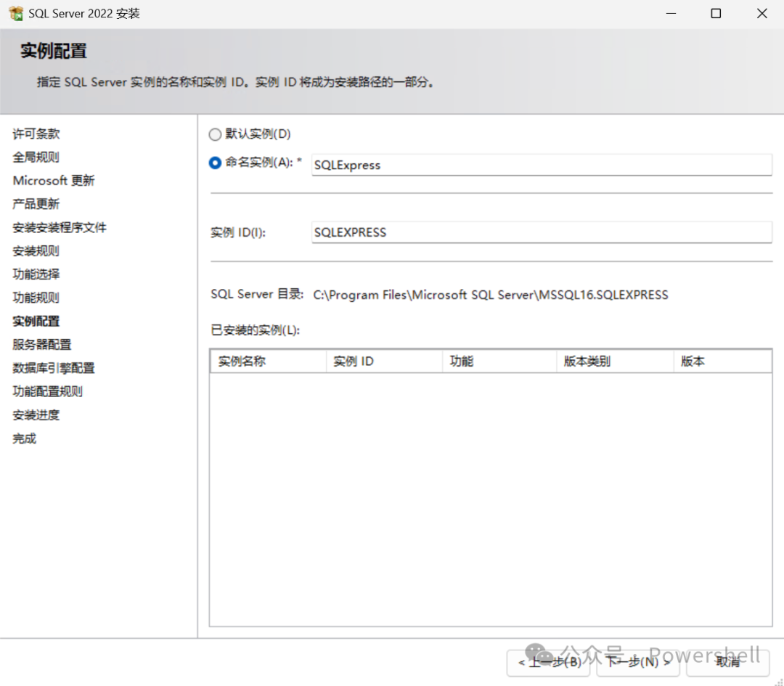Image resolution: width=784 pixels, height=686 pixels.
Task: Close the SQL Server 2022 setup window
Action: point(762,14)
